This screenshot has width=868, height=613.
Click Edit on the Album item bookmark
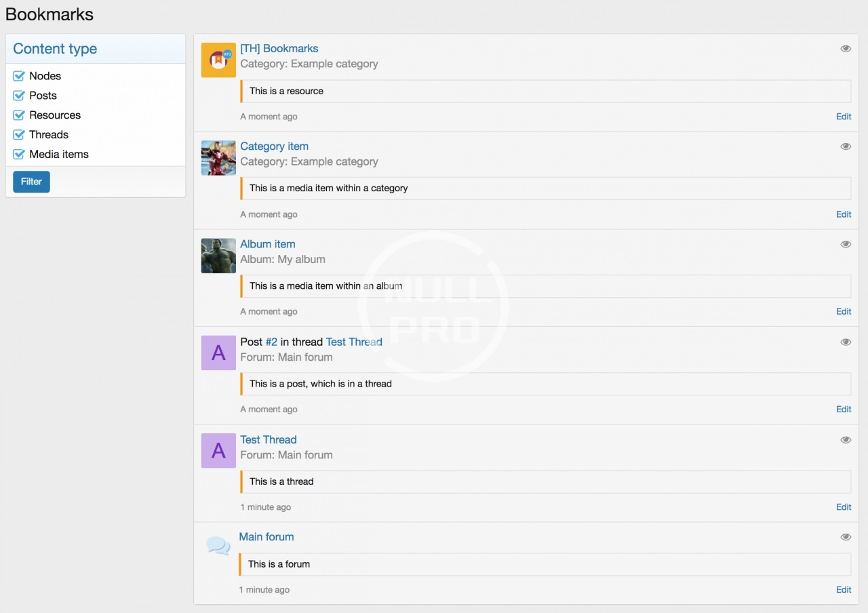tap(843, 311)
